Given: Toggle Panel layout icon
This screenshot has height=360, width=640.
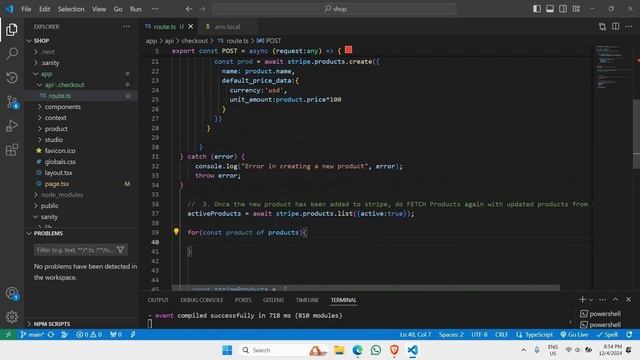Looking at the screenshot, I should (x=550, y=9).
